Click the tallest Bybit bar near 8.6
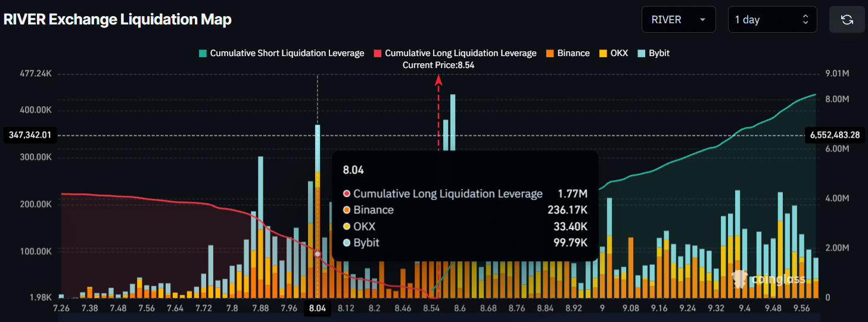868x322 pixels. [x=453, y=119]
